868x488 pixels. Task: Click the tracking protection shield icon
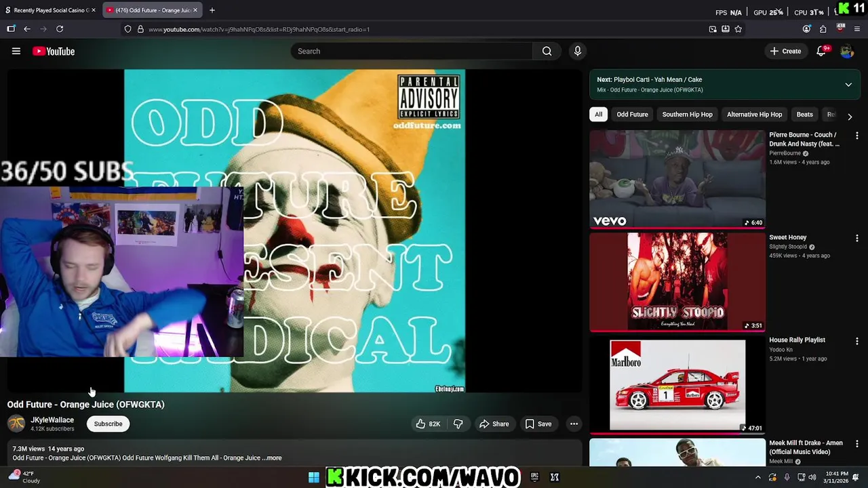127,29
